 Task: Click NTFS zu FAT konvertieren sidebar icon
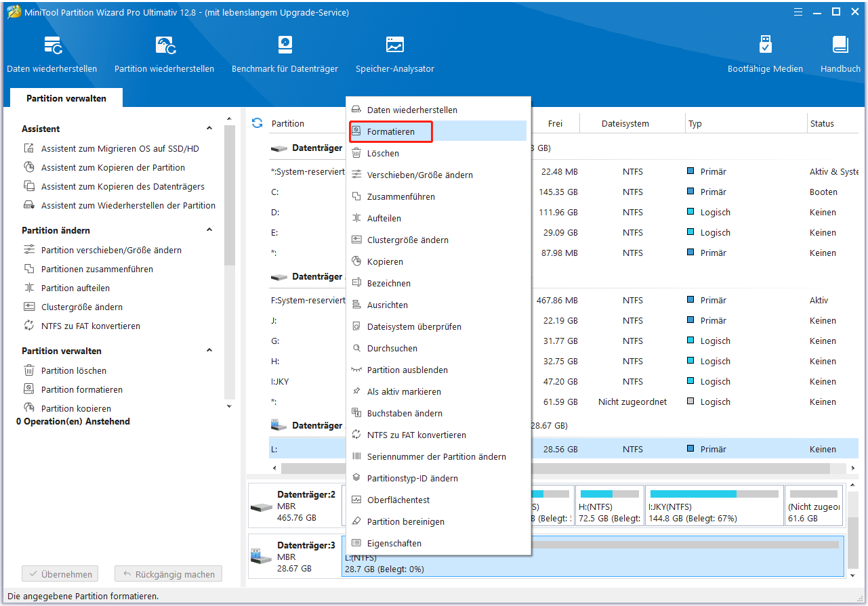coord(29,326)
